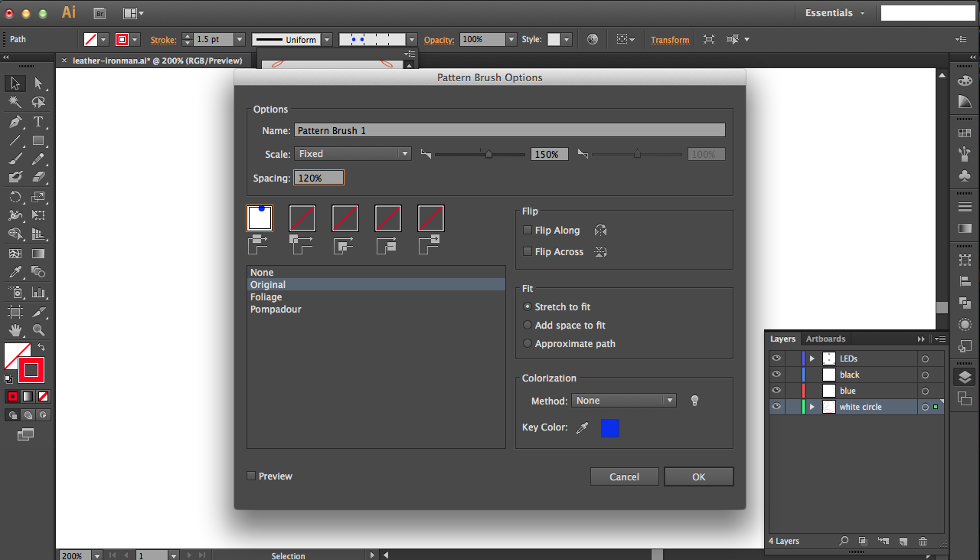Enable the Flip Across checkbox
This screenshot has width=980, height=560.
click(x=527, y=251)
